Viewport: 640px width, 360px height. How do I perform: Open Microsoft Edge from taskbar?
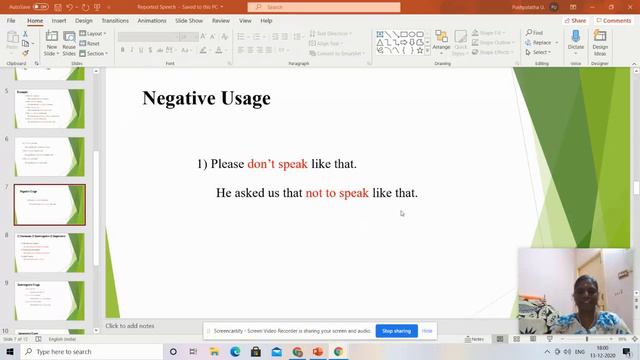235,351
